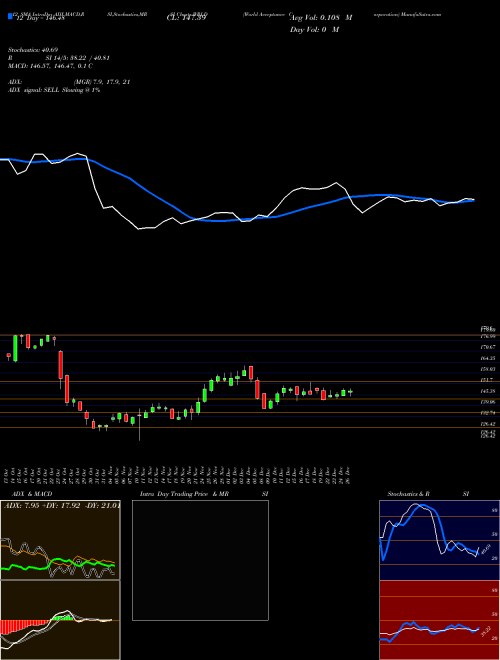
Task: Click the 170.67 price axis label
Action: click(x=488, y=347)
